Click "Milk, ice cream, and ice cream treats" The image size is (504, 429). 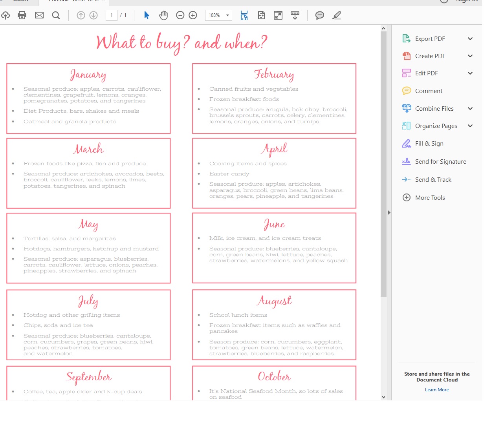coord(265,238)
